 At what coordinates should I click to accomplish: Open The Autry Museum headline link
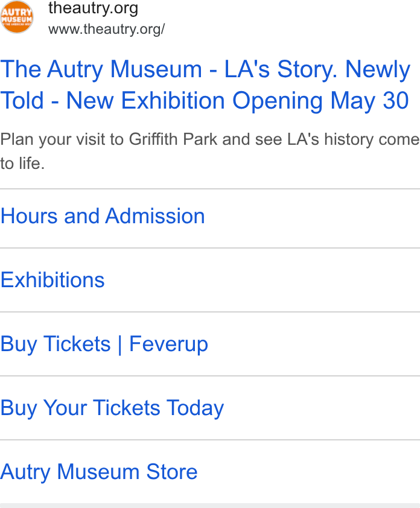(x=205, y=84)
